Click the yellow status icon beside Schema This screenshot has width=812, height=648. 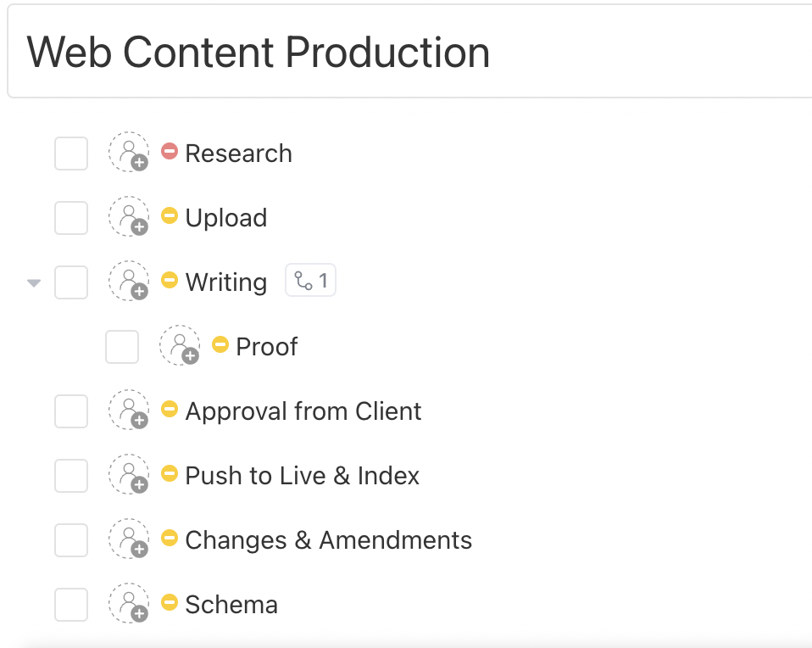point(169,602)
